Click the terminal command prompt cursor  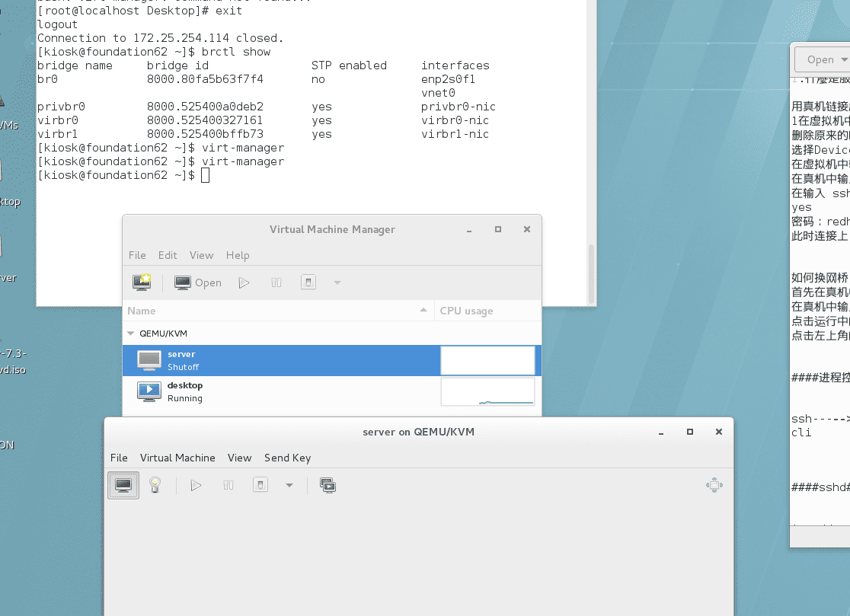[x=205, y=175]
